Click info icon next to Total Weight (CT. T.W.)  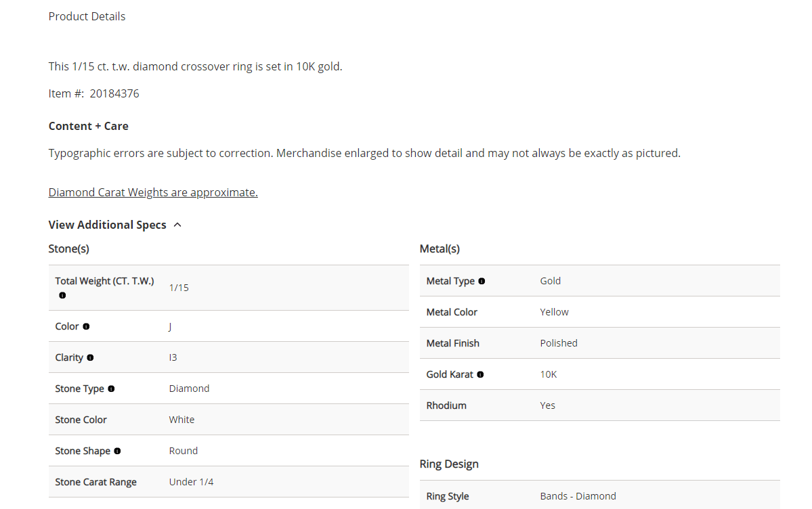click(x=62, y=295)
